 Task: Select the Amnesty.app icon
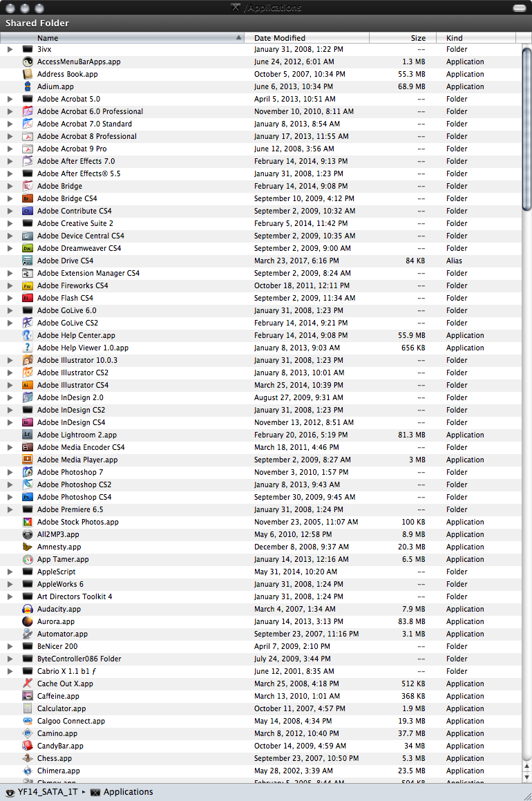(x=28, y=547)
